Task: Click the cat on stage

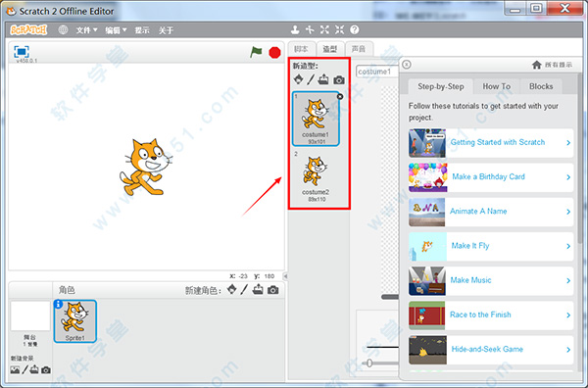Action: click(x=145, y=167)
